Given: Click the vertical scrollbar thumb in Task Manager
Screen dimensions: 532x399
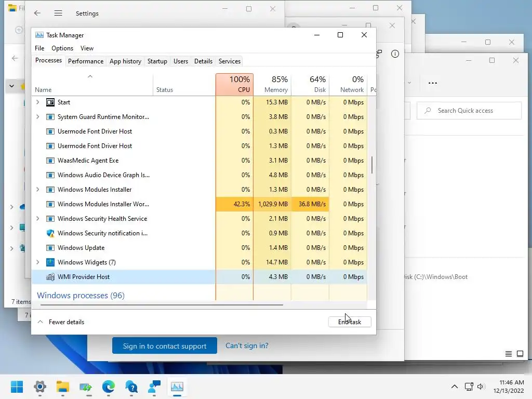Looking at the screenshot, I should (x=372, y=165).
